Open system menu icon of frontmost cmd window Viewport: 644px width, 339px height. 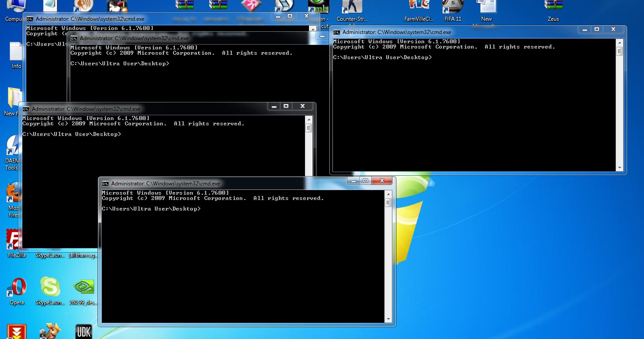click(105, 184)
